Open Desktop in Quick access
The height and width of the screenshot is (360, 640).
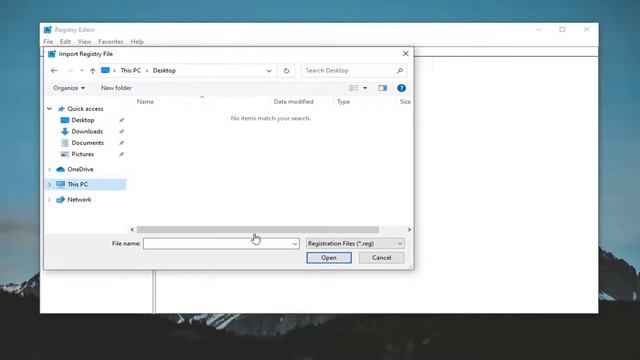(82, 120)
